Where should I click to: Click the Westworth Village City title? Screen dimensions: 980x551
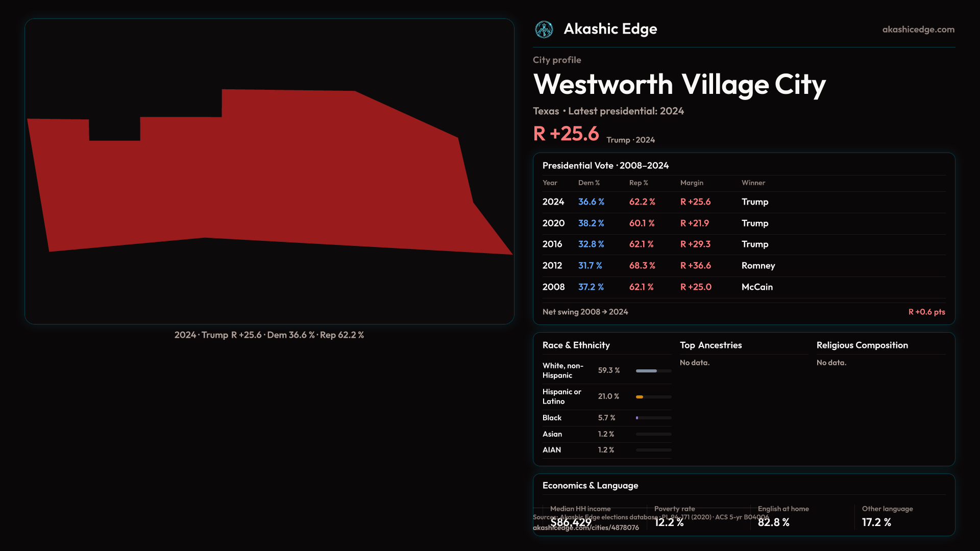point(679,85)
